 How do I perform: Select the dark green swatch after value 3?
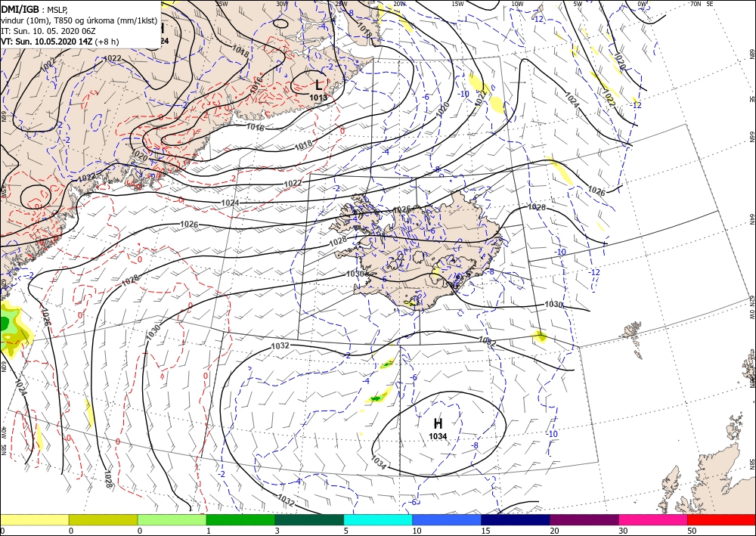tap(309, 519)
